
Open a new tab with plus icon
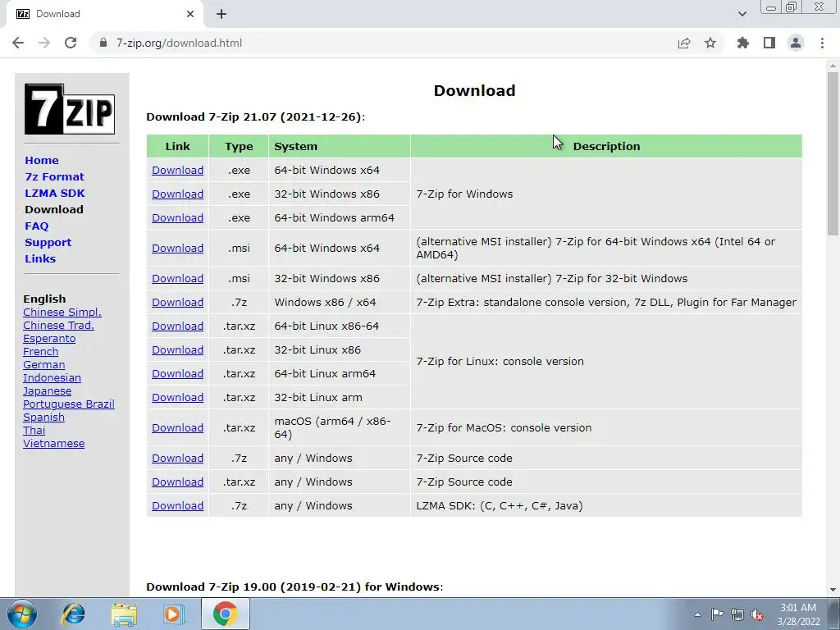[x=221, y=14]
